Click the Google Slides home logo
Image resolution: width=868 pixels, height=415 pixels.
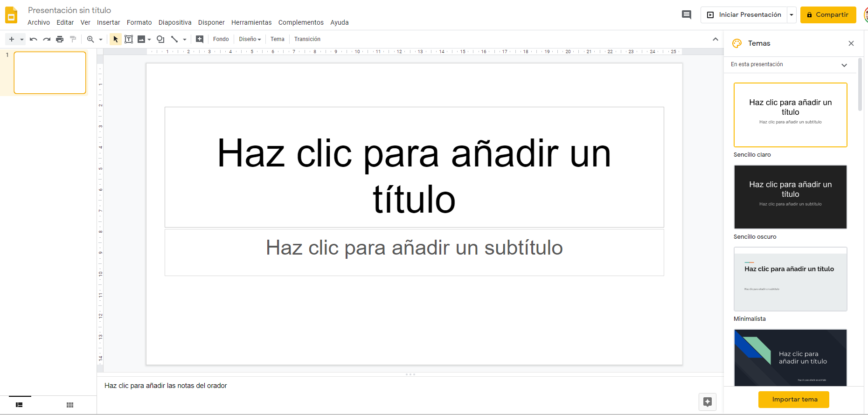point(11,15)
